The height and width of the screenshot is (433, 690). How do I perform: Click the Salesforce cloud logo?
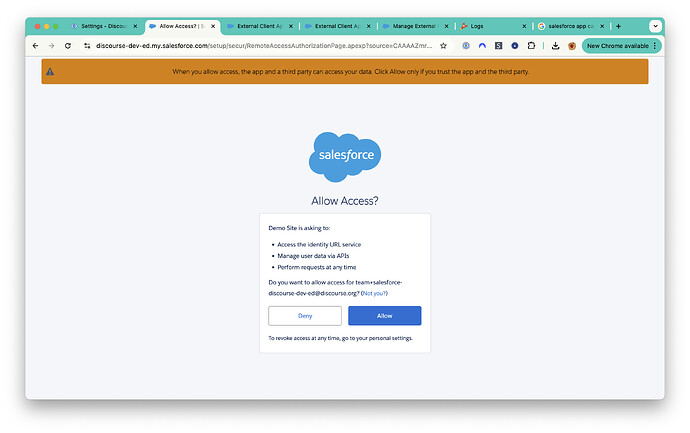pyautogui.click(x=345, y=156)
